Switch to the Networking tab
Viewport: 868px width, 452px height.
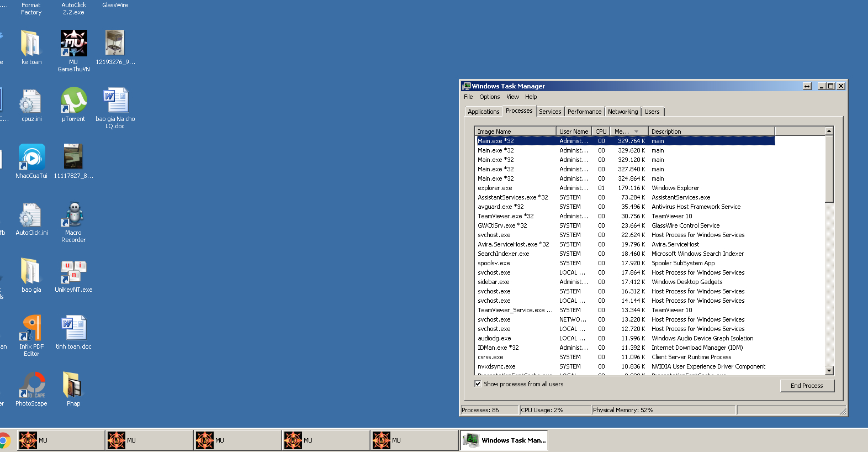tap(623, 112)
